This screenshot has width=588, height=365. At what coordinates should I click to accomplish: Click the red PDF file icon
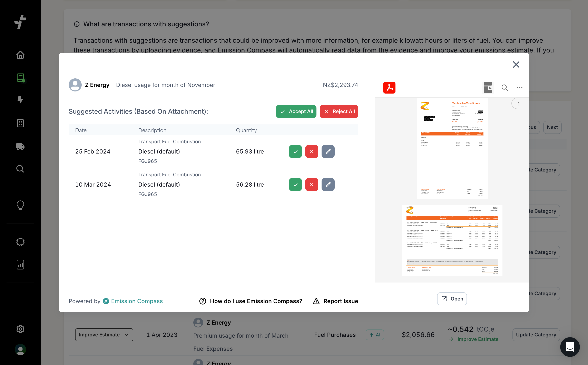(389, 88)
